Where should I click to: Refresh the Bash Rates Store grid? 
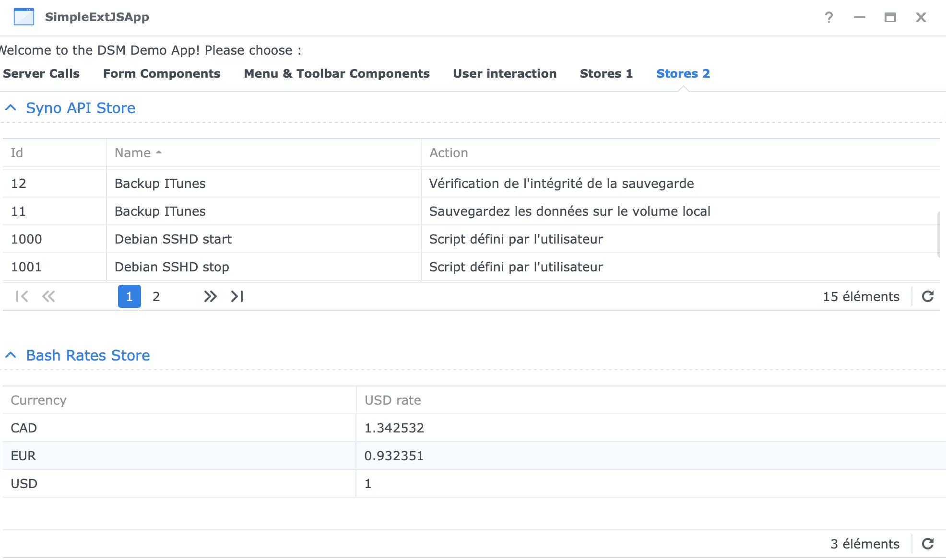coord(929,543)
